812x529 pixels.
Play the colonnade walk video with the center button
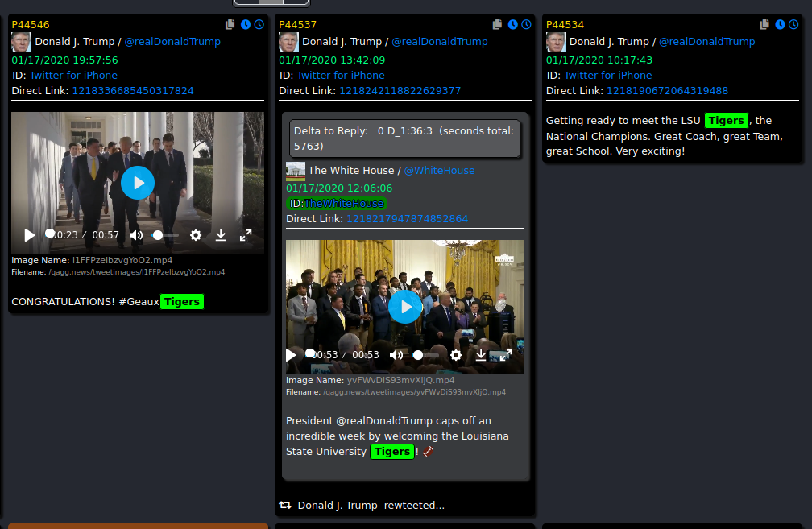pos(138,183)
